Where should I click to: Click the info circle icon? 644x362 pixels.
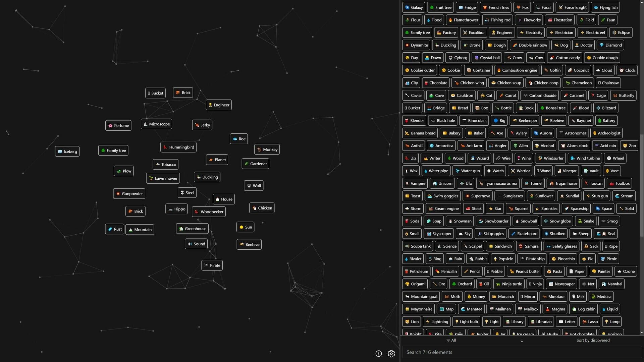pyautogui.click(x=378, y=354)
